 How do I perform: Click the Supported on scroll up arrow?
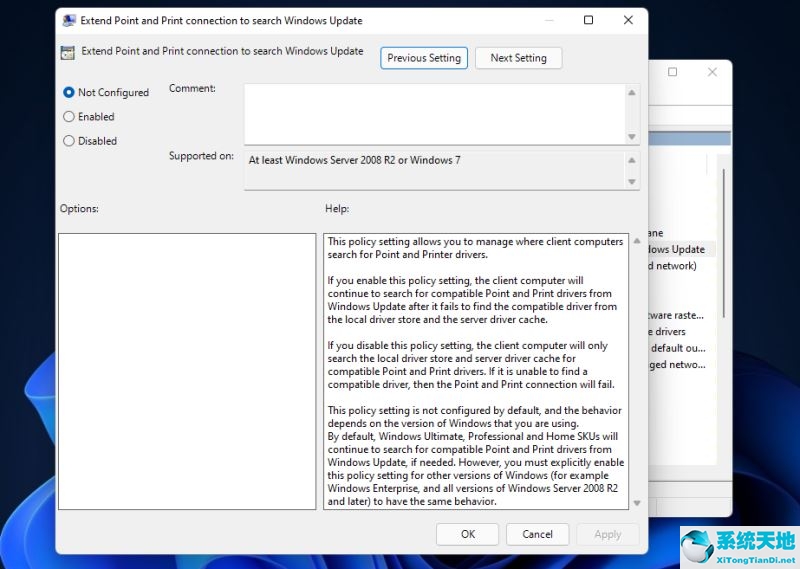coord(632,160)
